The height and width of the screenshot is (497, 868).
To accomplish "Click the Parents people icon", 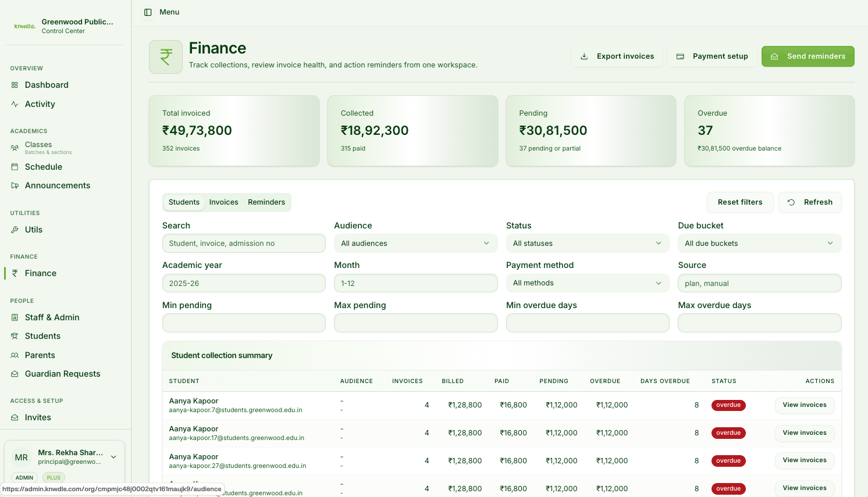I will (x=15, y=355).
